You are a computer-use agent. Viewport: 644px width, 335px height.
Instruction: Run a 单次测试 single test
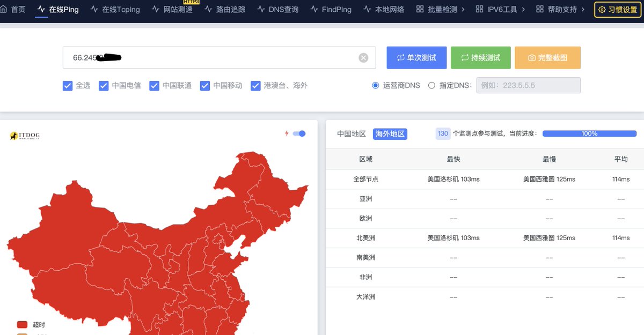point(416,57)
